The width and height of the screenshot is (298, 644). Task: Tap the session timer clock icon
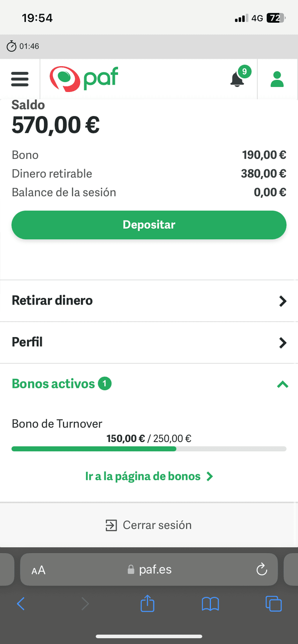click(11, 46)
